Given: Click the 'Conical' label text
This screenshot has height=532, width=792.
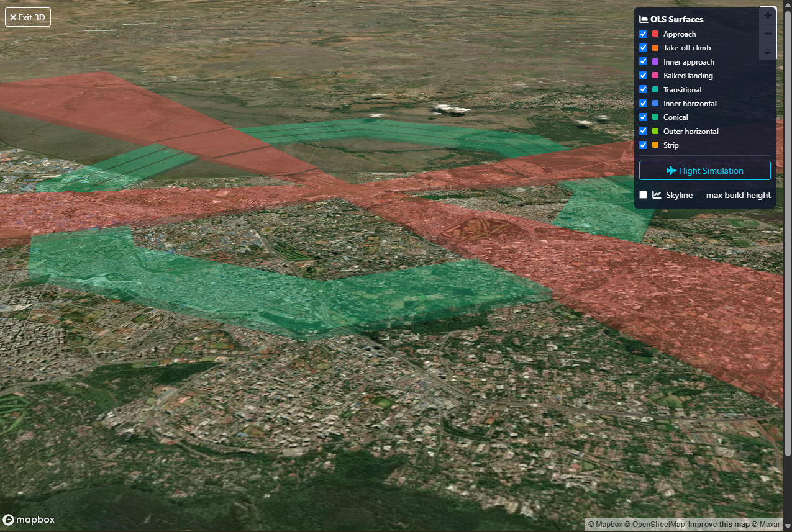Looking at the screenshot, I should [x=676, y=117].
